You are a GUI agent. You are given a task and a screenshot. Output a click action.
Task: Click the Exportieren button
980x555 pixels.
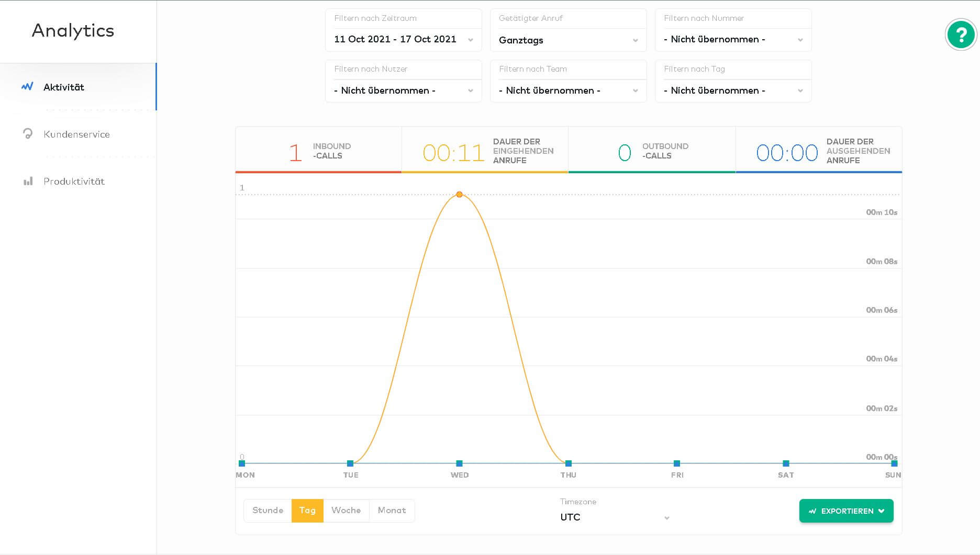(846, 511)
